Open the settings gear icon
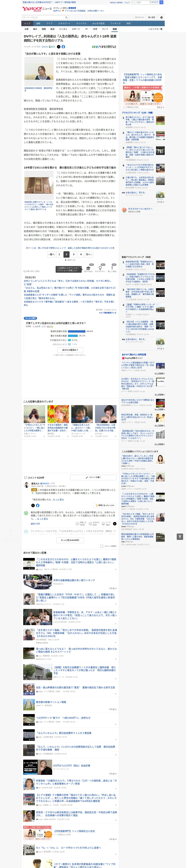The height and width of the screenshot is (868, 186). pos(161,18)
